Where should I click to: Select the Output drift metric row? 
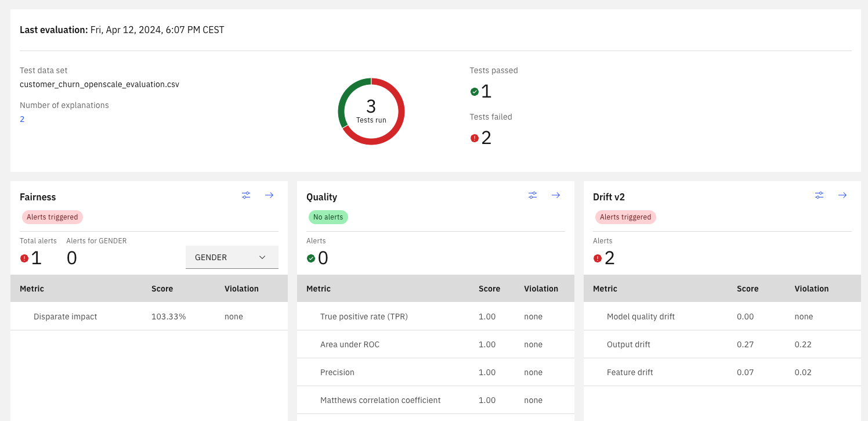pos(722,344)
